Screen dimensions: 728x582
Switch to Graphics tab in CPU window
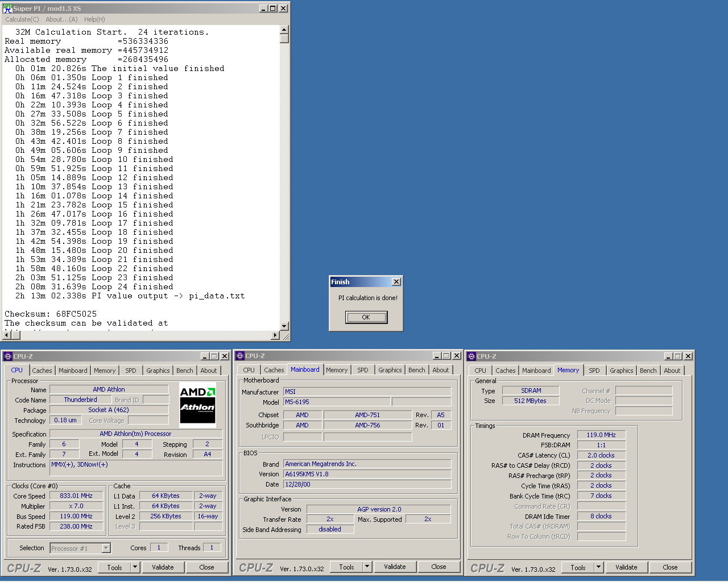coord(158,371)
